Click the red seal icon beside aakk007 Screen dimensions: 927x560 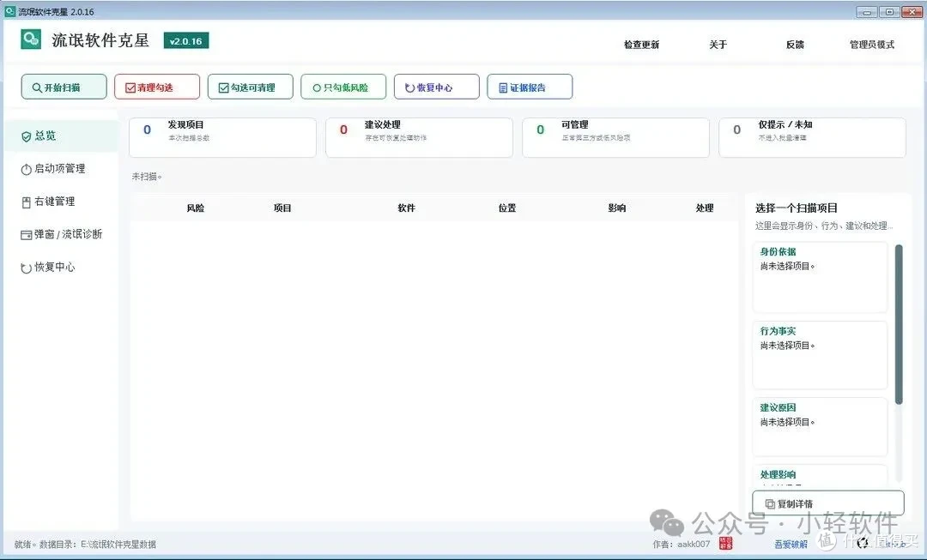pos(725,544)
